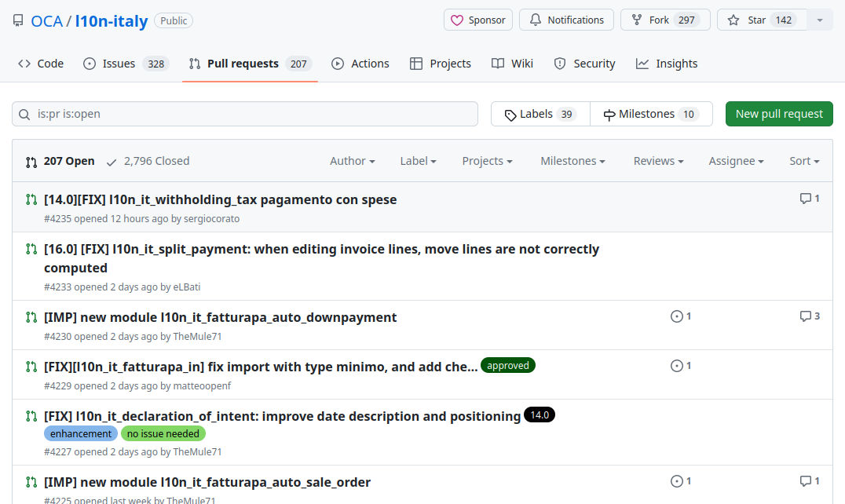
Task: Click open PR icon beside withholding_tax PR
Action: point(31,199)
